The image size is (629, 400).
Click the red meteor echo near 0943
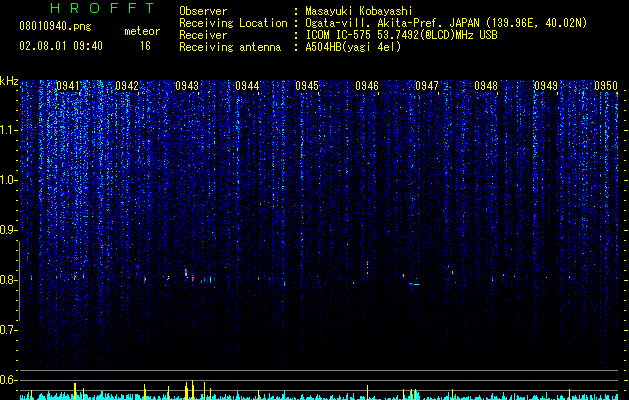pos(186,272)
